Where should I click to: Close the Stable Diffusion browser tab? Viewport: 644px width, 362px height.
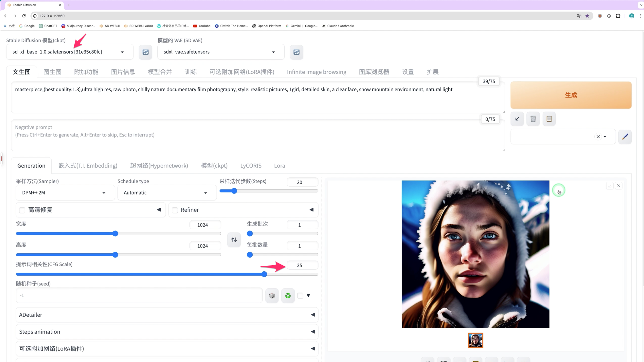(60, 5)
